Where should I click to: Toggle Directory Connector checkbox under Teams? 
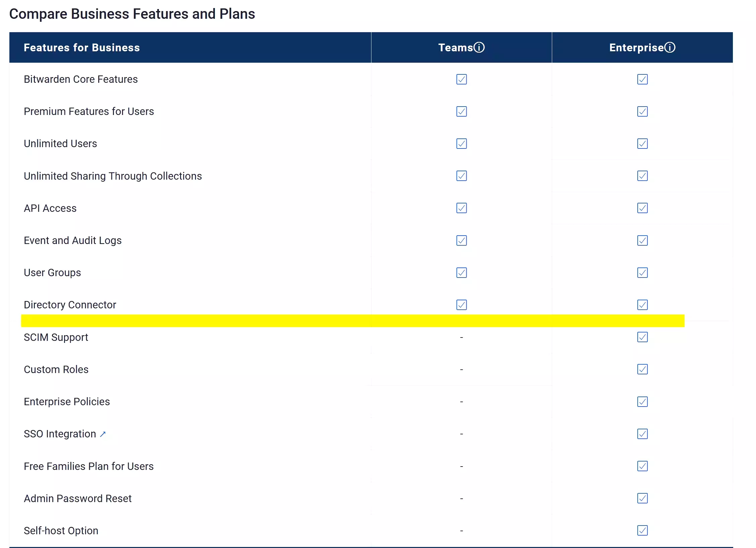[461, 305]
